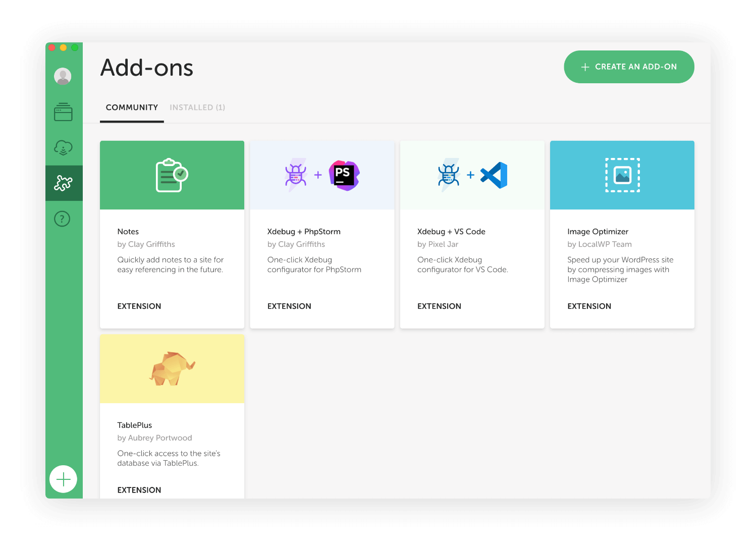Click the VS Code logo icon

point(494,175)
